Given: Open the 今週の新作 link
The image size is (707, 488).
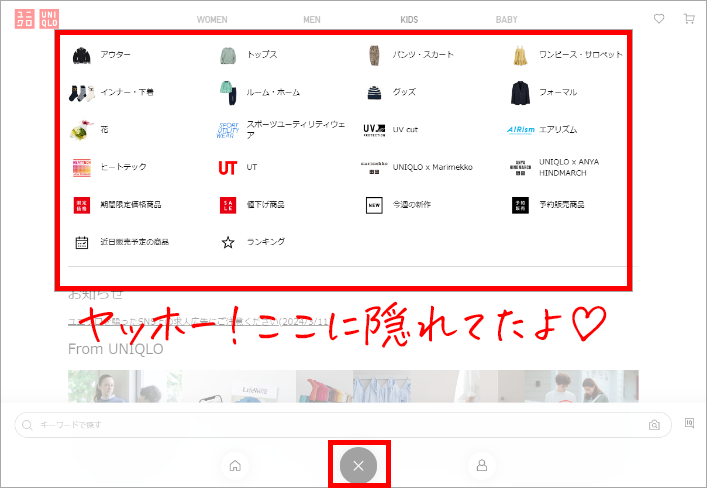Looking at the screenshot, I should click(412, 205).
